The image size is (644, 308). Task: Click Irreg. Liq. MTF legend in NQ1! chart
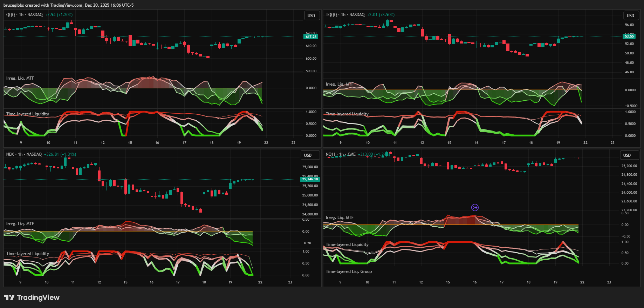(340, 217)
